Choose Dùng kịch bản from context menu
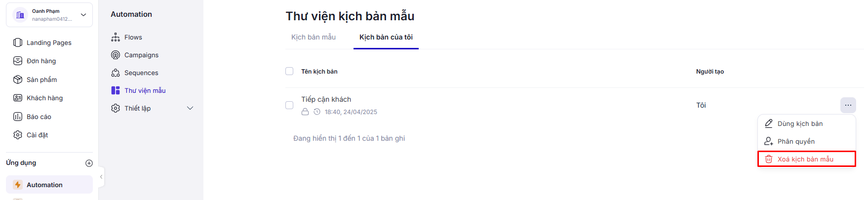 pos(800,124)
